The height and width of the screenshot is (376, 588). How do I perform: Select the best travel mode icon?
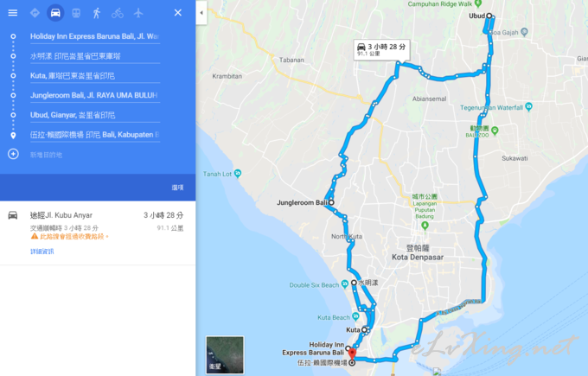click(x=35, y=13)
